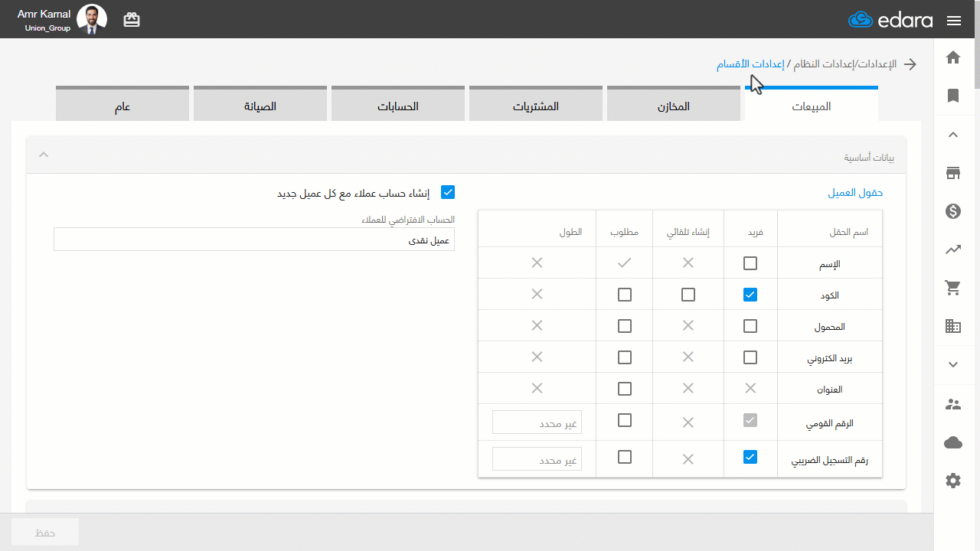Click the حفظ save button
Screen dimensions: 980x551
coord(45,532)
